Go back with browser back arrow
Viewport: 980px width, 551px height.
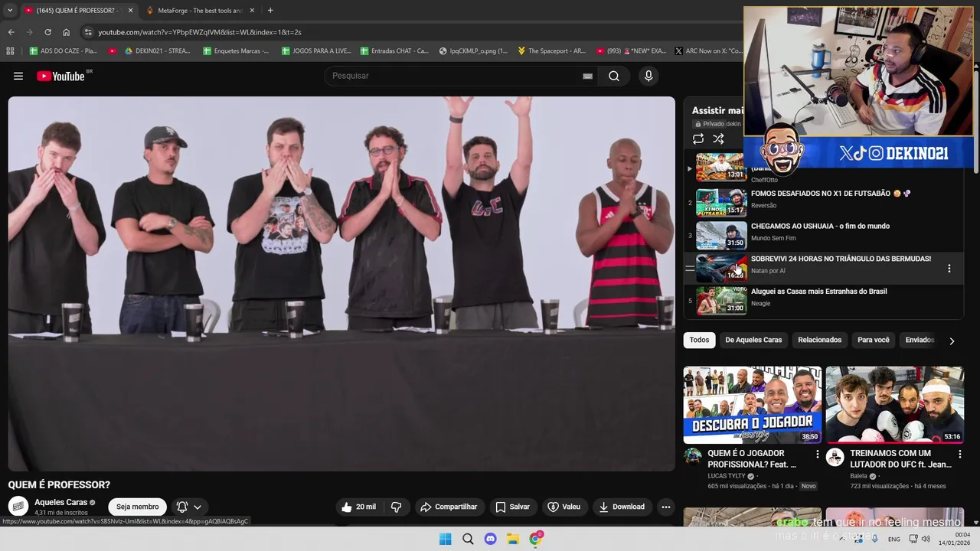pyautogui.click(x=11, y=32)
